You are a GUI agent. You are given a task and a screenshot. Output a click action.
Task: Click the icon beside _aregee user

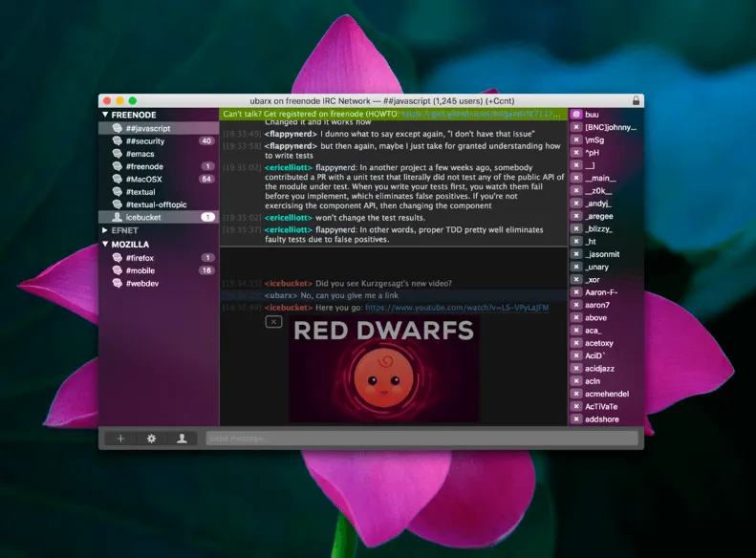[x=576, y=216]
